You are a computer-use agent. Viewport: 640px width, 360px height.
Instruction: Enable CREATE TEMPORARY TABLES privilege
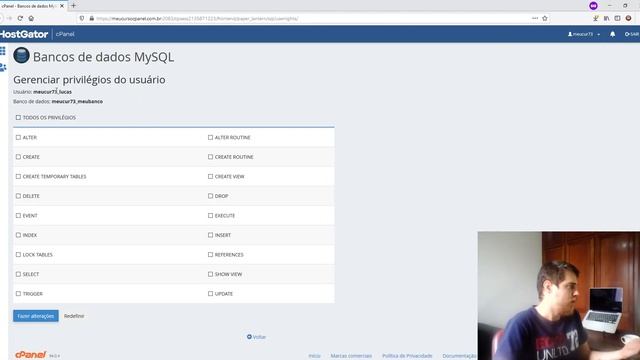pyautogui.click(x=18, y=176)
